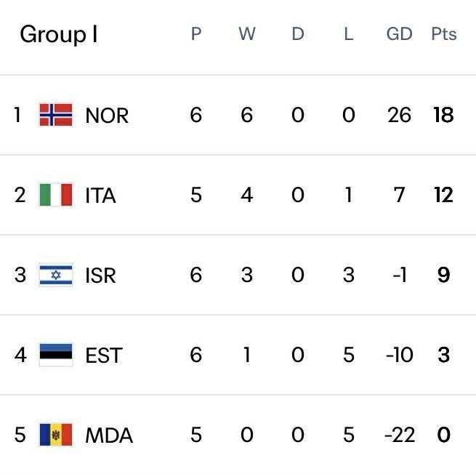Click the Group I heading

[59, 34]
